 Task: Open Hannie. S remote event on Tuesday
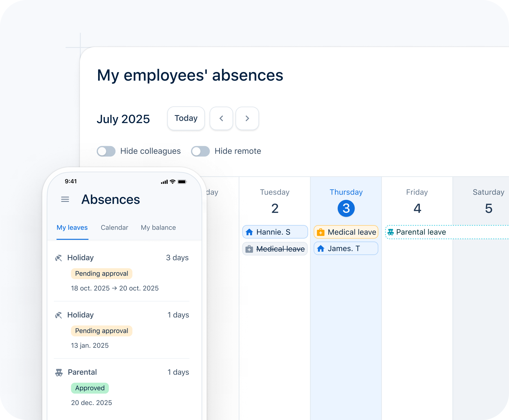coord(275,232)
